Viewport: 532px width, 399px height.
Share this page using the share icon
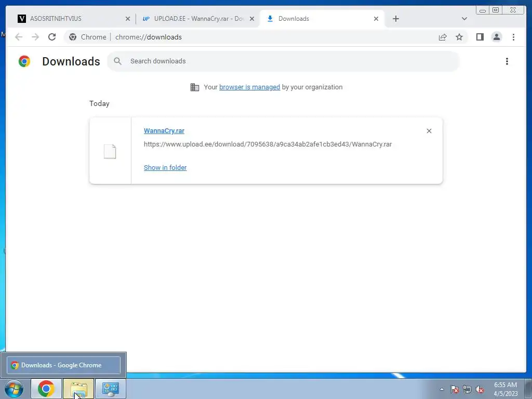pos(443,37)
